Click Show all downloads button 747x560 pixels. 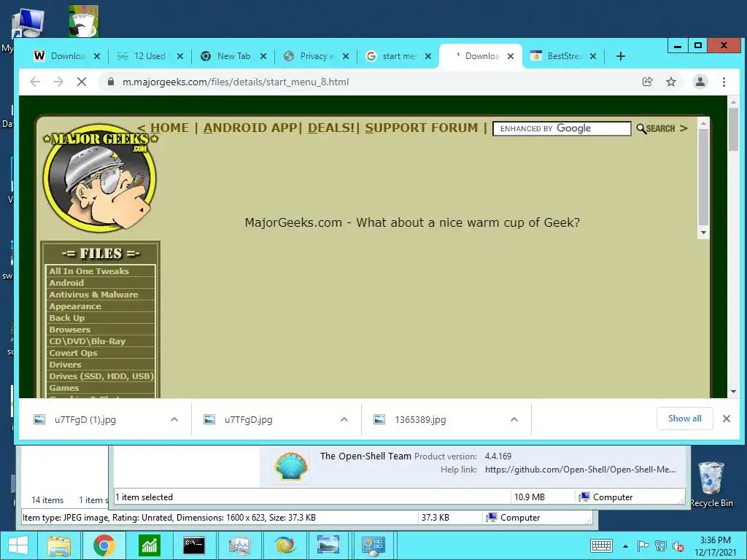click(684, 419)
